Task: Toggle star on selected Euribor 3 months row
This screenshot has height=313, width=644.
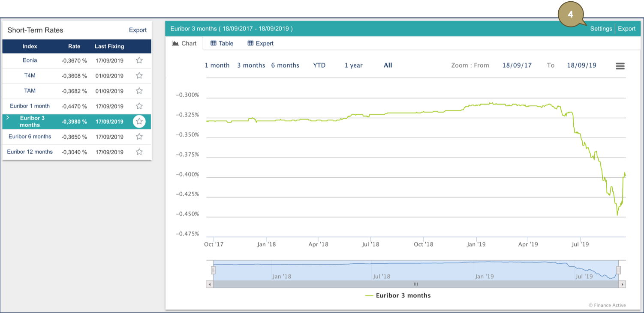Action: pos(139,122)
